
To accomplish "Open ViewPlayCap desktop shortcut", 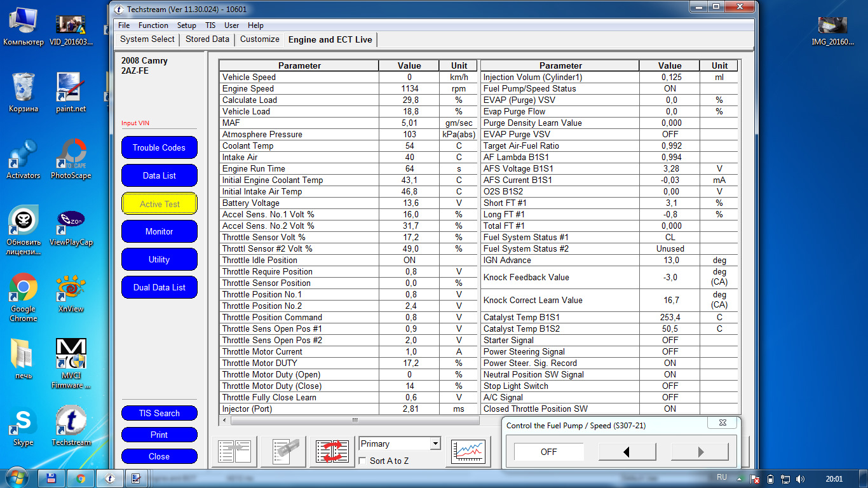I will (x=71, y=226).
